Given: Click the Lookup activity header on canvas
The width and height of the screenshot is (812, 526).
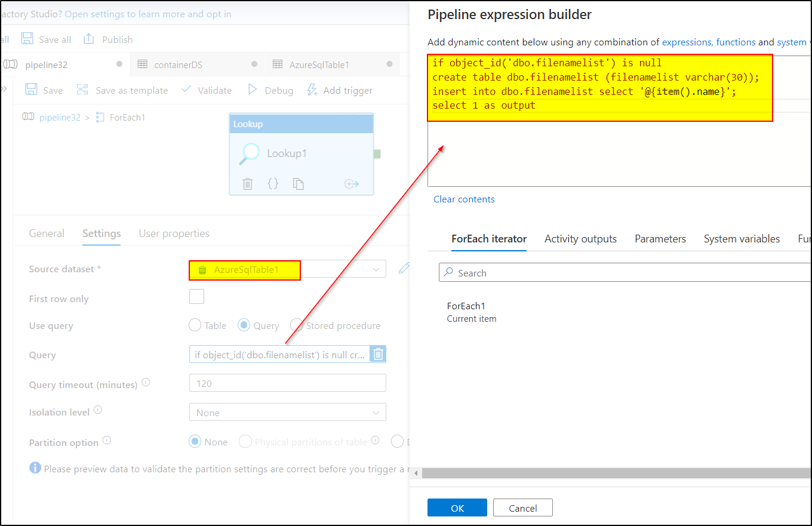Looking at the screenshot, I should [x=302, y=124].
